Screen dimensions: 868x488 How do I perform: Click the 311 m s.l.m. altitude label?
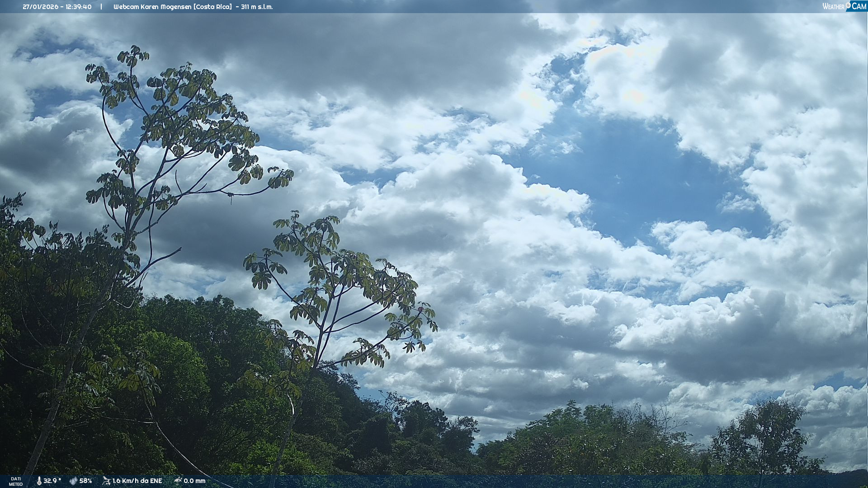(x=257, y=7)
